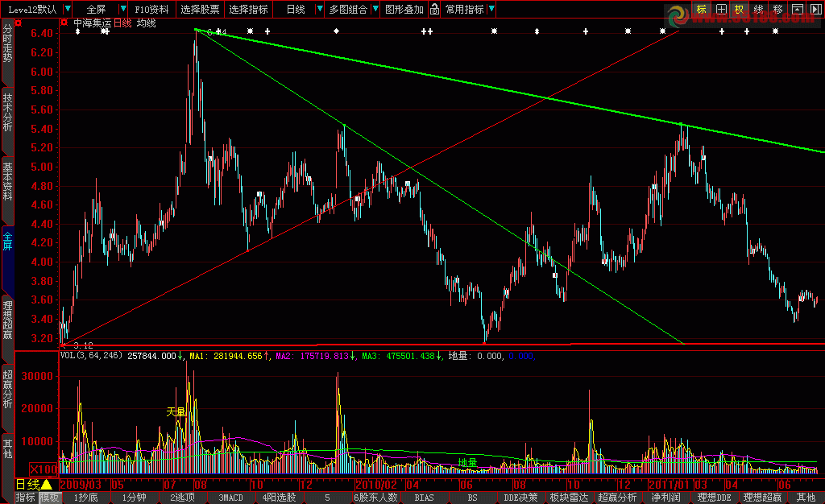Screen dimensions: 825x504
Task: Select the 2逃顶 template tab
Action: [183, 498]
